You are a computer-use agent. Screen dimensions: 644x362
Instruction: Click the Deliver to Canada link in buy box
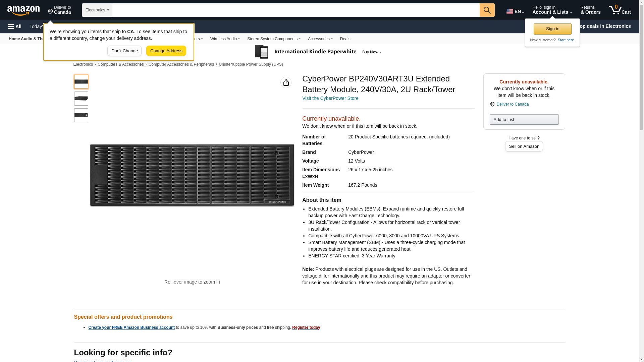tap(512, 104)
